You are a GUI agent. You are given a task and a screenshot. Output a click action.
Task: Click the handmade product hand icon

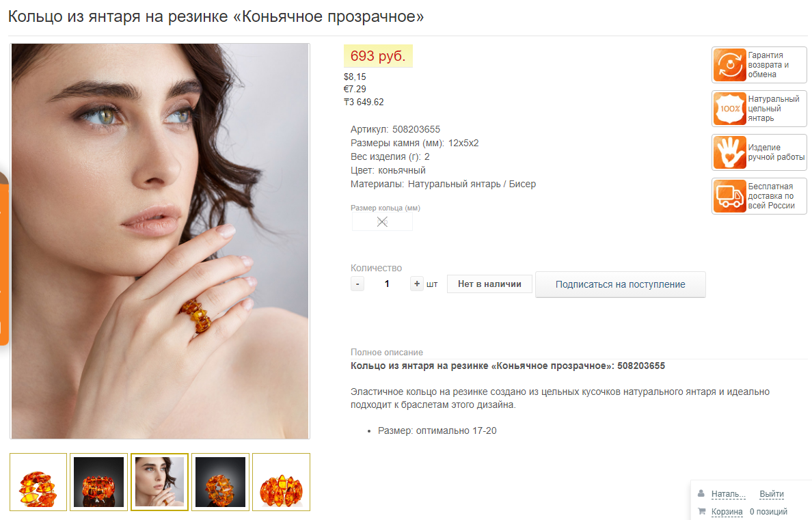coord(730,152)
